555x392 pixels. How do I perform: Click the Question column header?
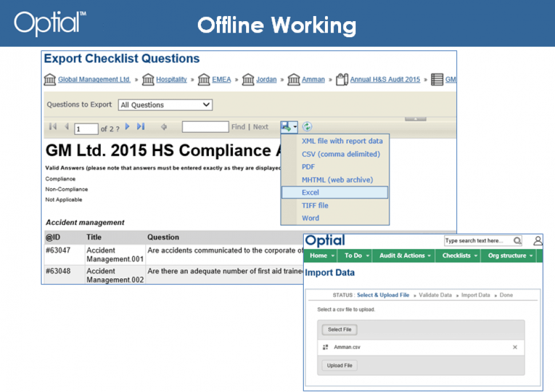click(163, 237)
